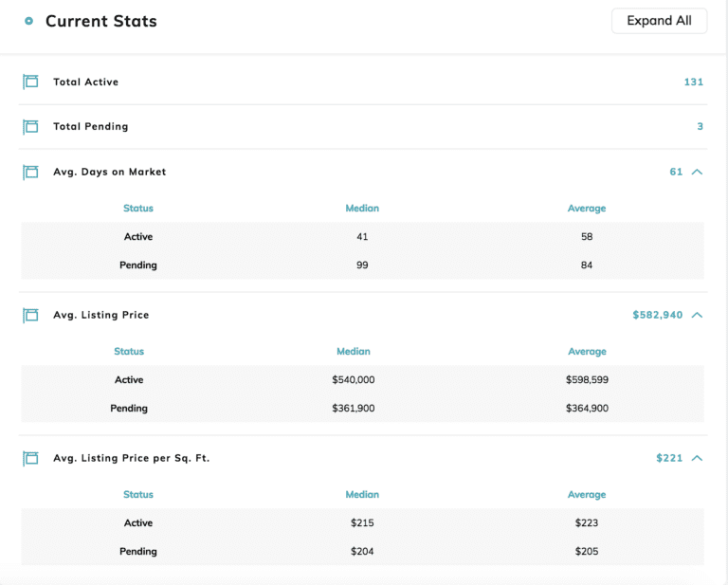Click the price per sq. ft. value $221
Viewport: 728px width, 585px height.
[669, 458]
